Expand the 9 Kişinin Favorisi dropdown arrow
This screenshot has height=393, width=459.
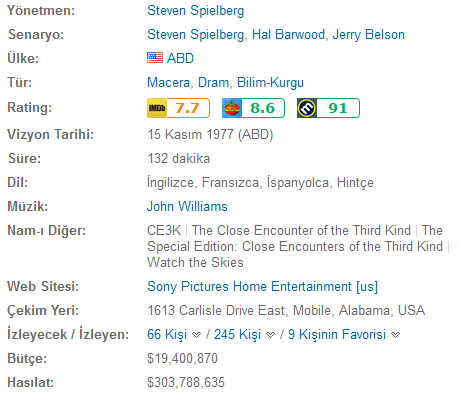(396, 335)
